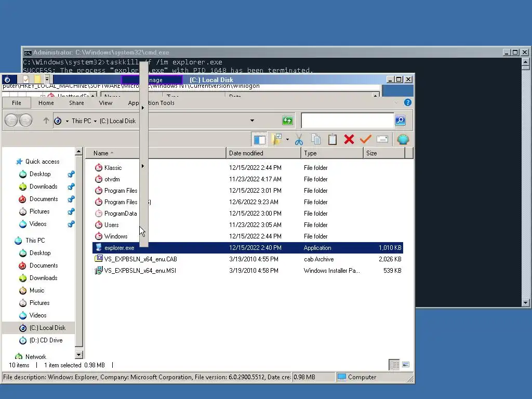Open the File menu

(x=16, y=103)
